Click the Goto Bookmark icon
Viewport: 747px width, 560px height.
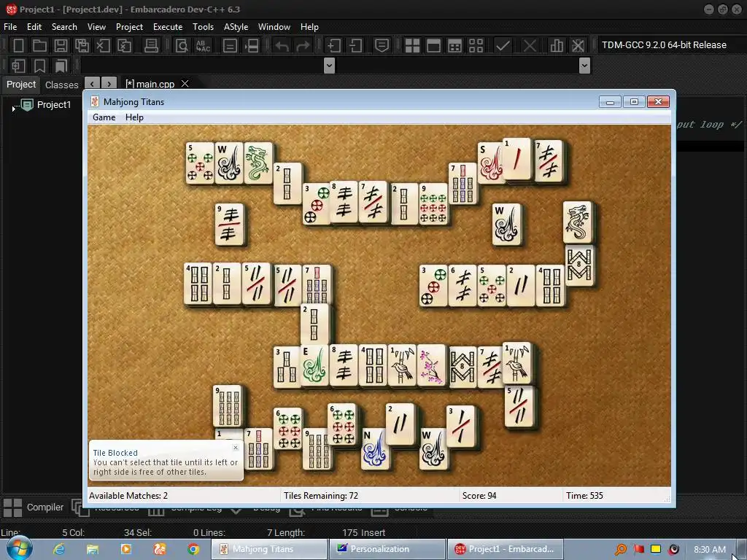(x=61, y=66)
